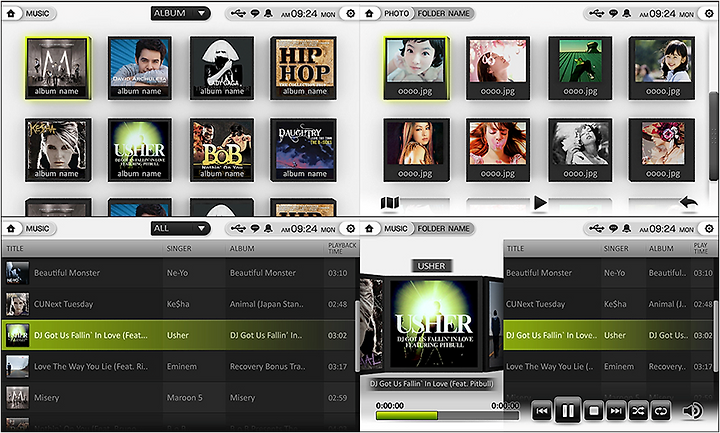The height and width of the screenshot is (433, 720).
Task: Click USB icon in ALL song list panel
Action: pyautogui.click(x=238, y=228)
